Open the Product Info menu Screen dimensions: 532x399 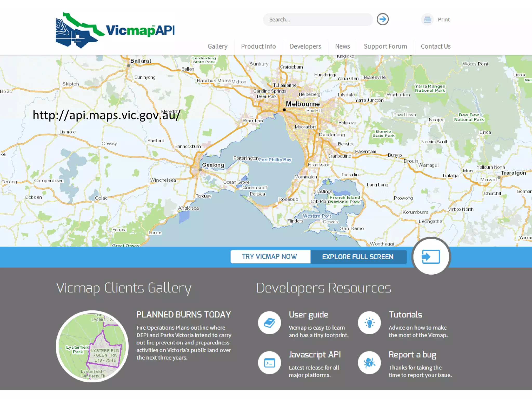tap(258, 46)
